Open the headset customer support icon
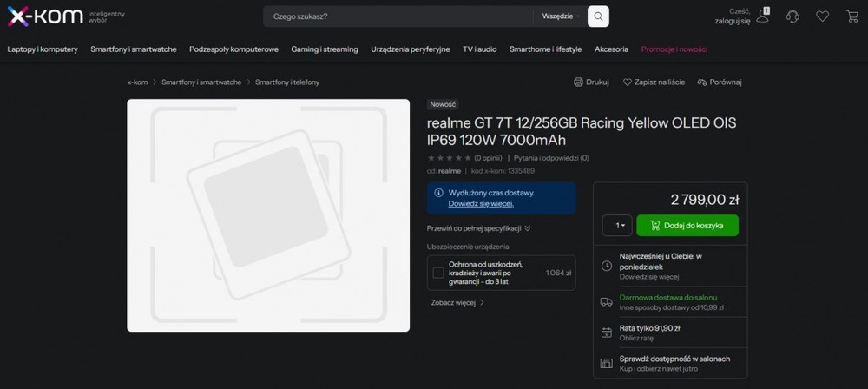 tap(792, 16)
